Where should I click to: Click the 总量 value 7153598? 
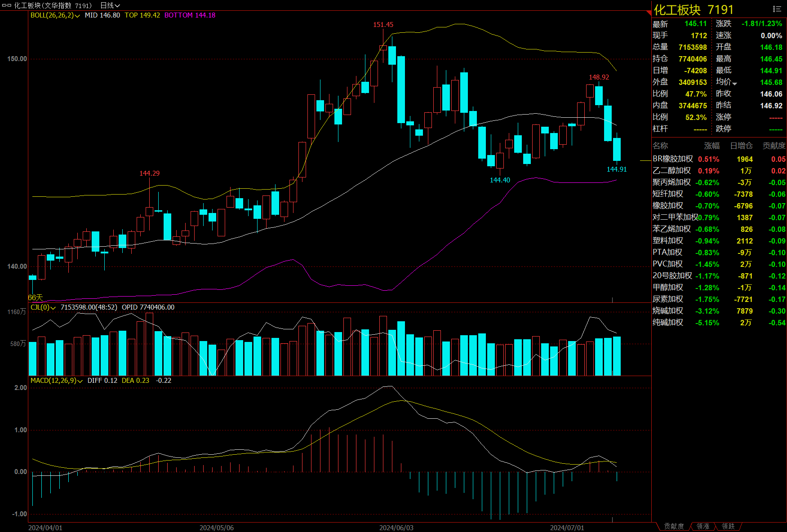(693, 47)
